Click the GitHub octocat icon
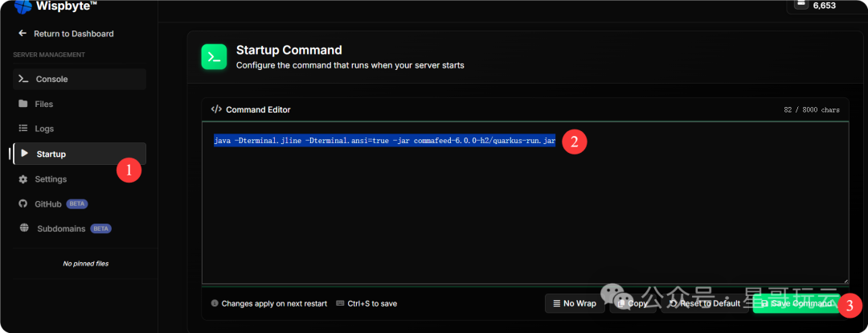Screen dimensions: 868x333 pyautogui.click(x=23, y=204)
